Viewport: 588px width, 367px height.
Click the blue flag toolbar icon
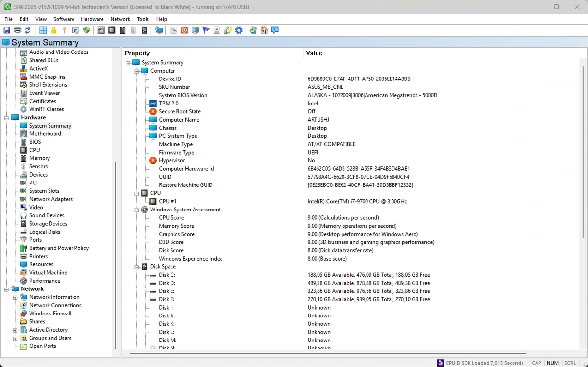pyautogui.click(x=206, y=30)
